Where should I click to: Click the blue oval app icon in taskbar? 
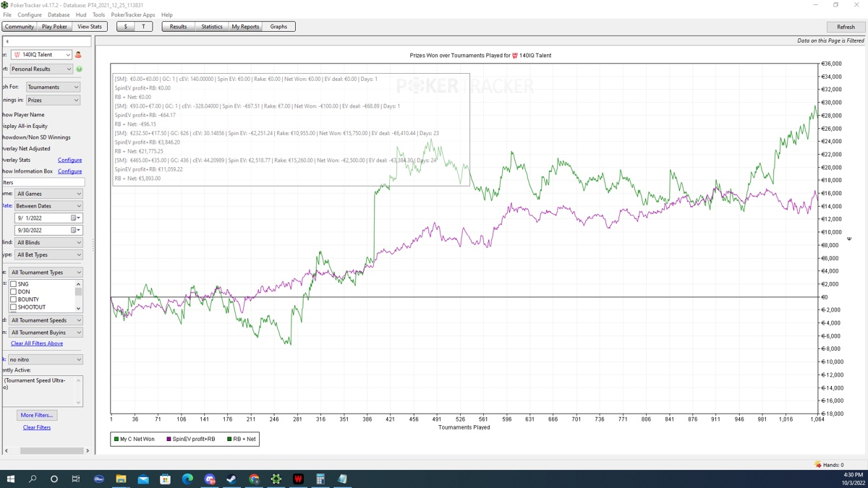pos(99,479)
